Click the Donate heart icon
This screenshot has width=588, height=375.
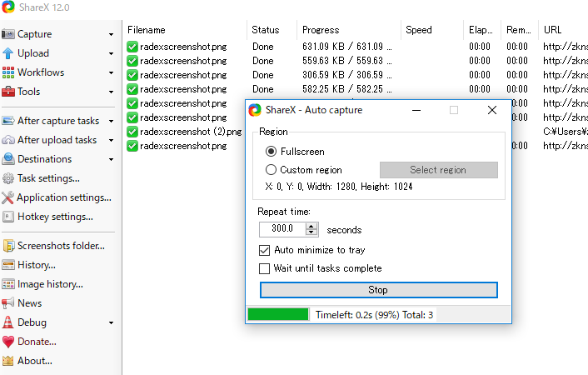7,342
